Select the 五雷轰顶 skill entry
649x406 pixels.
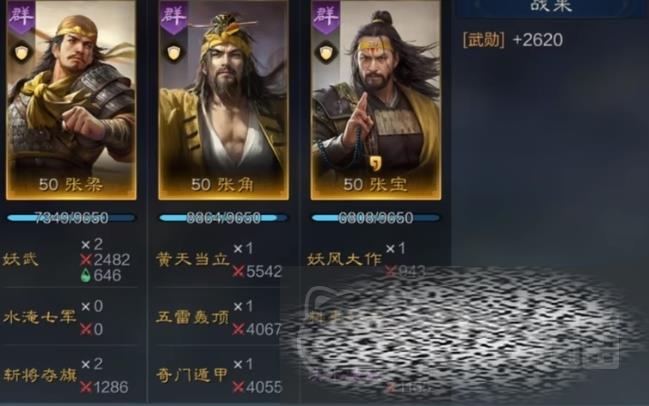click(193, 317)
